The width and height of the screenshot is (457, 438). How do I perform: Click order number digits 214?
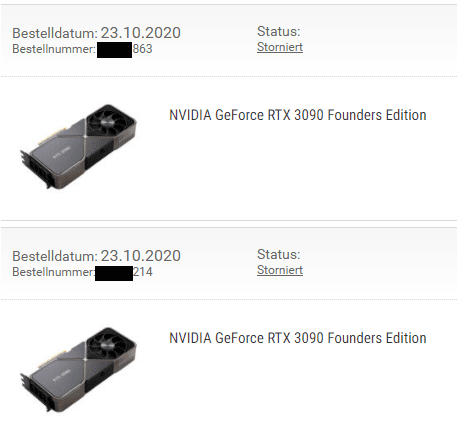[143, 272]
